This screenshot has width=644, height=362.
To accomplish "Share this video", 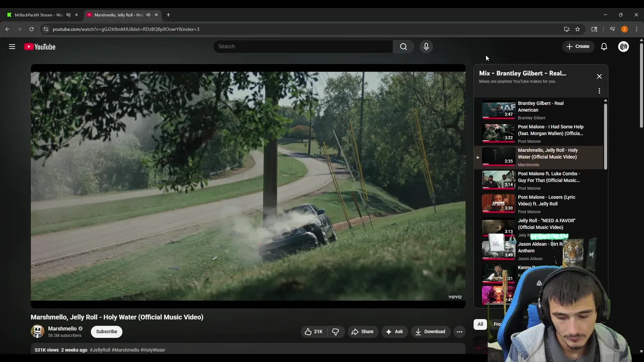I will click(362, 331).
